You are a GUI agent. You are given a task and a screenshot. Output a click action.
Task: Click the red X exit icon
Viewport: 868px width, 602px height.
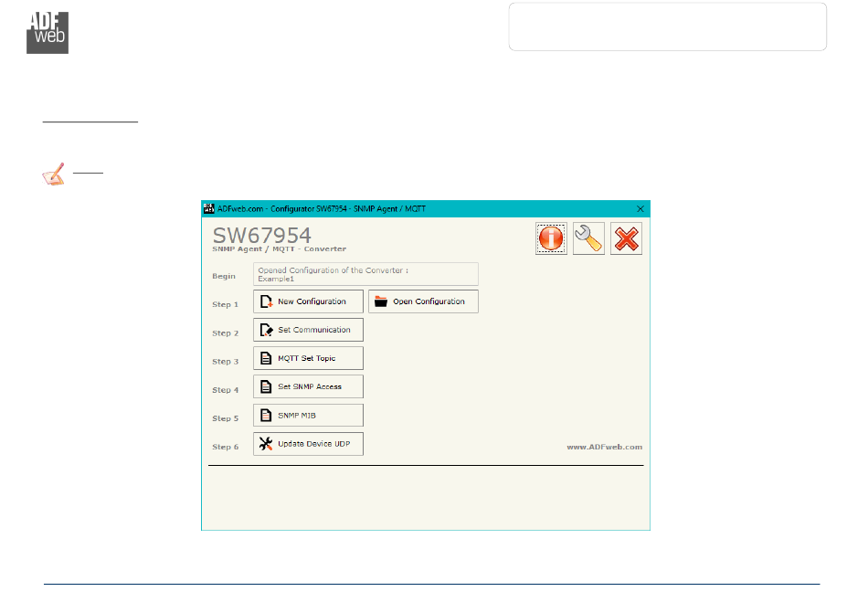pyautogui.click(x=626, y=238)
